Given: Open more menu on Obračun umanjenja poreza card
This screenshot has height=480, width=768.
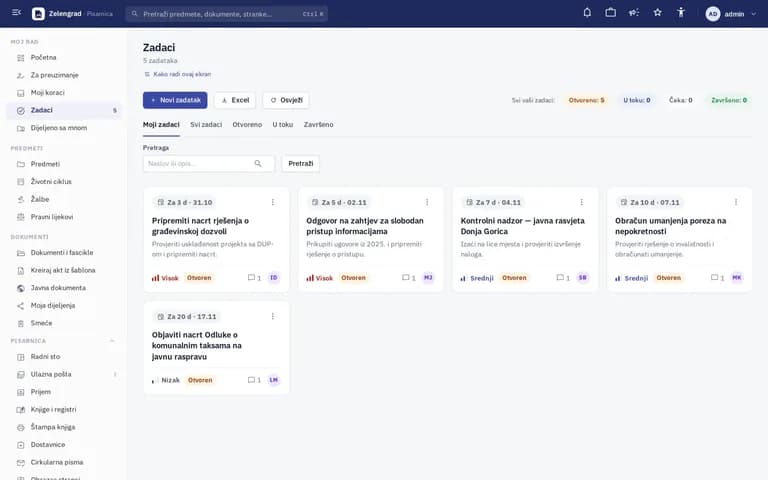Looking at the screenshot, I should coord(736,202).
